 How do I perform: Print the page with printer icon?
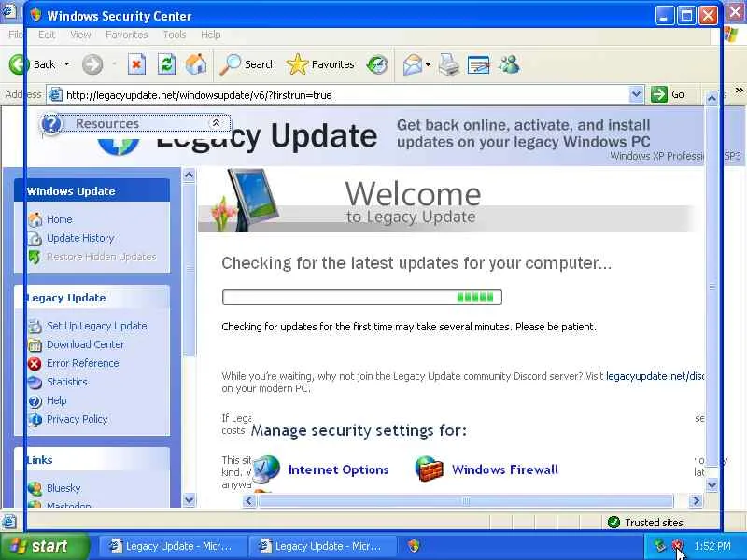point(448,64)
